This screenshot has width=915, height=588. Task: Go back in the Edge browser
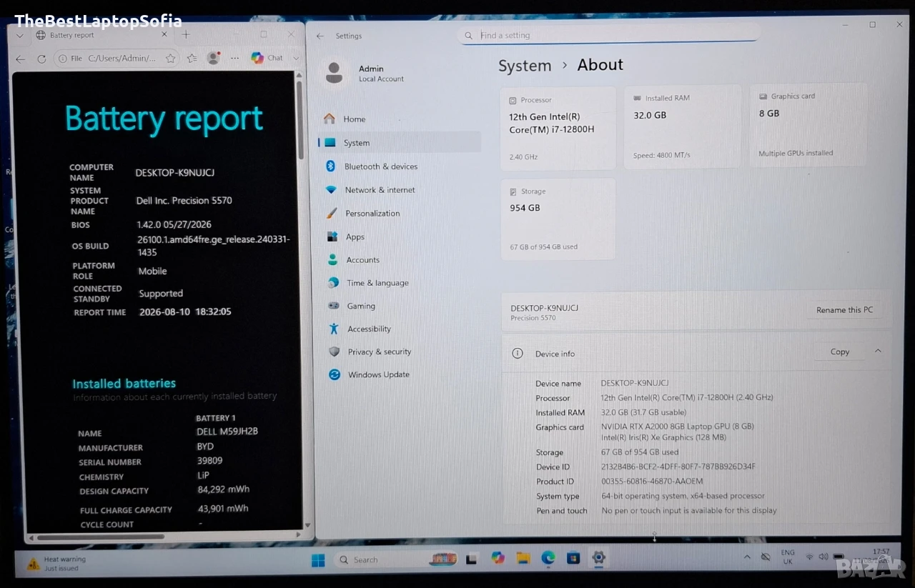point(20,59)
